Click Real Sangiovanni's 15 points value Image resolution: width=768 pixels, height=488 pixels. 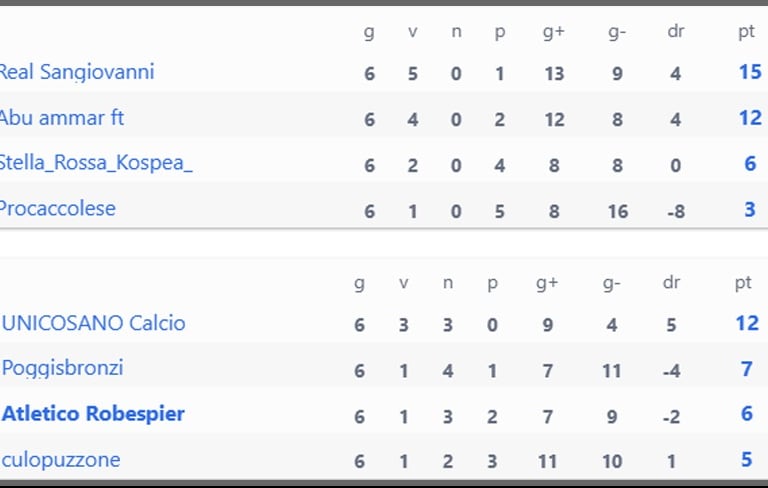[x=750, y=72]
